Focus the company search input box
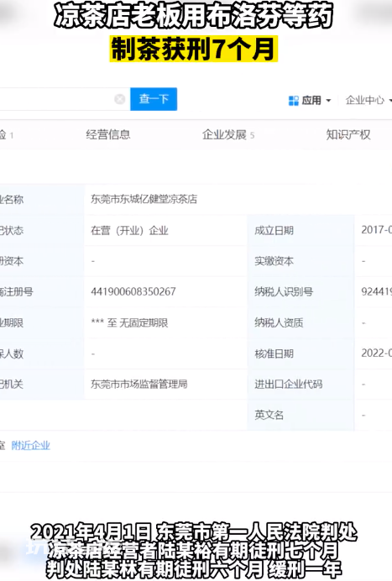The width and height of the screenshot is (392, 581). 65,99
